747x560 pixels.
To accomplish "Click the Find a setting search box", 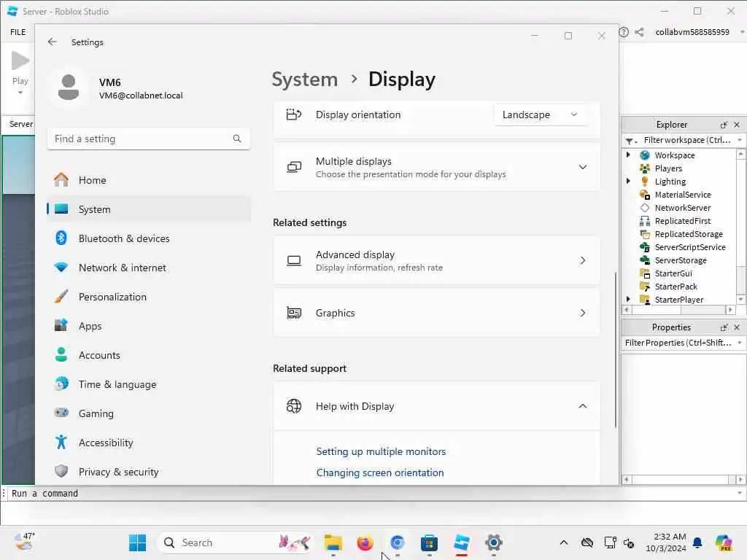I will (149, 139).
